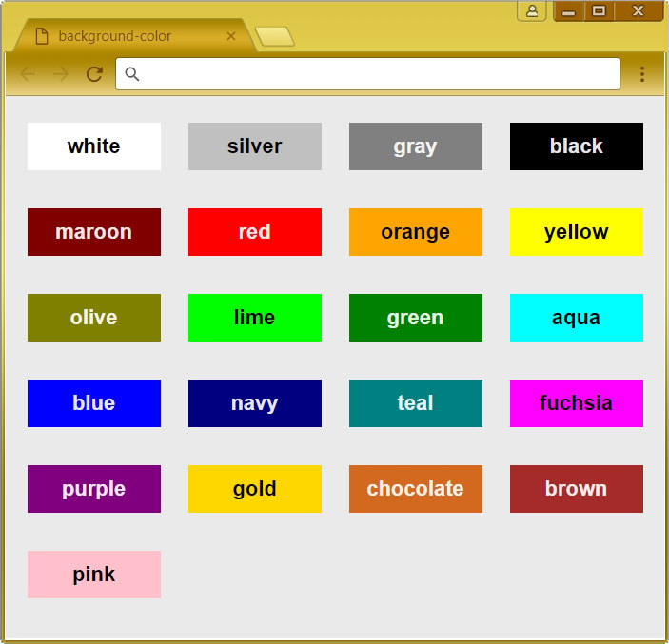This screenshot has height=644, width=669.
Task: Choose the navy color box
Action: click(255, 403)
